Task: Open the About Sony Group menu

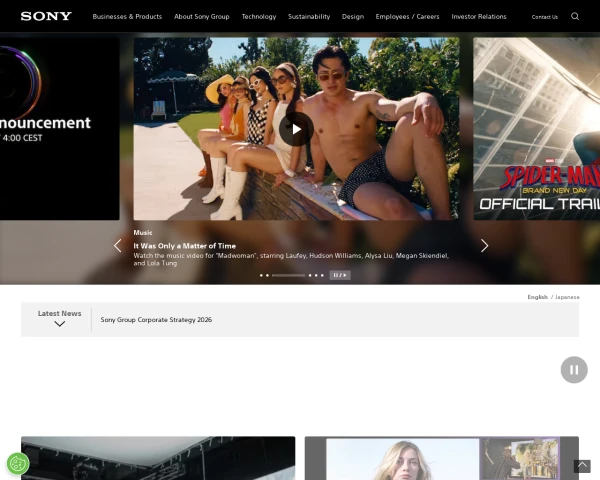Action: coord(202,16)
